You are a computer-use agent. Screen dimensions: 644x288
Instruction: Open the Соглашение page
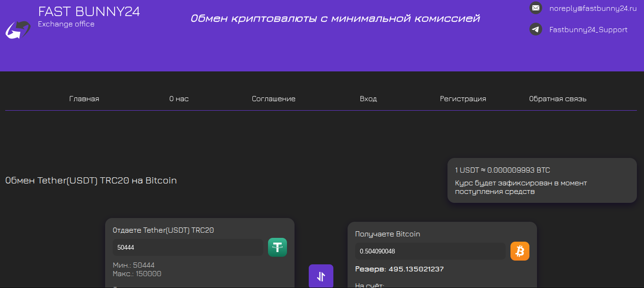coord(274,99)
